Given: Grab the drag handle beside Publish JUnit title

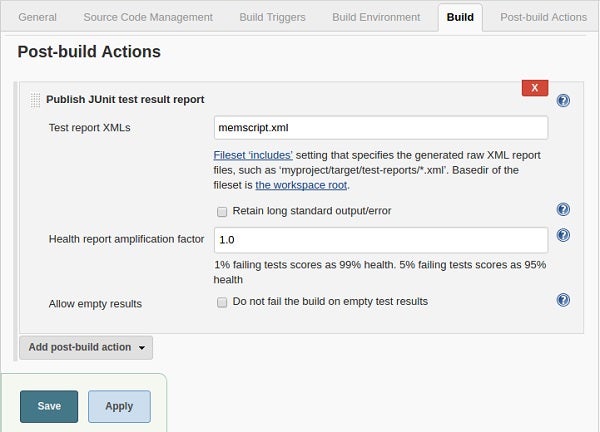Looking at the screenshot, I should [x=35, y=100].
